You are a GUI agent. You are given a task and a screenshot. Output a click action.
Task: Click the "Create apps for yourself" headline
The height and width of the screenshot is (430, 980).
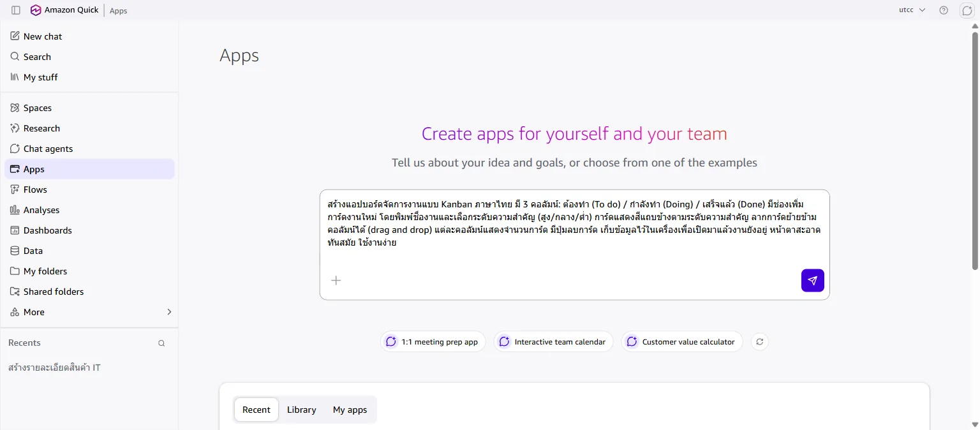point(574,134)
